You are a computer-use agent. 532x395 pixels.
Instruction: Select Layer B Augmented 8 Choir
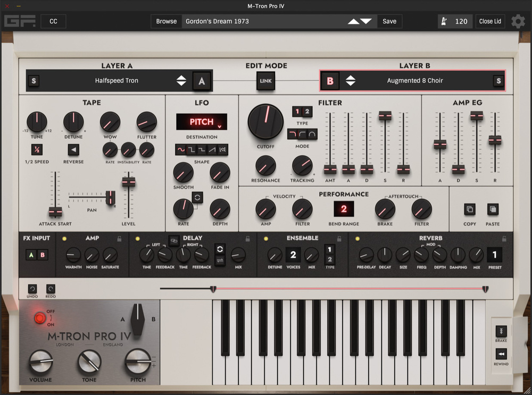point(415,80)
